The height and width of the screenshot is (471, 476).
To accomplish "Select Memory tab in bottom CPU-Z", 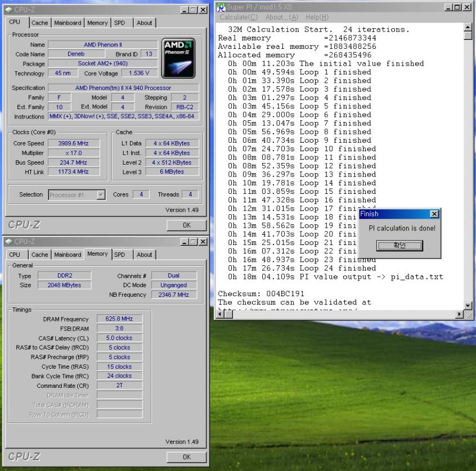I will click(x=97, y=254).
